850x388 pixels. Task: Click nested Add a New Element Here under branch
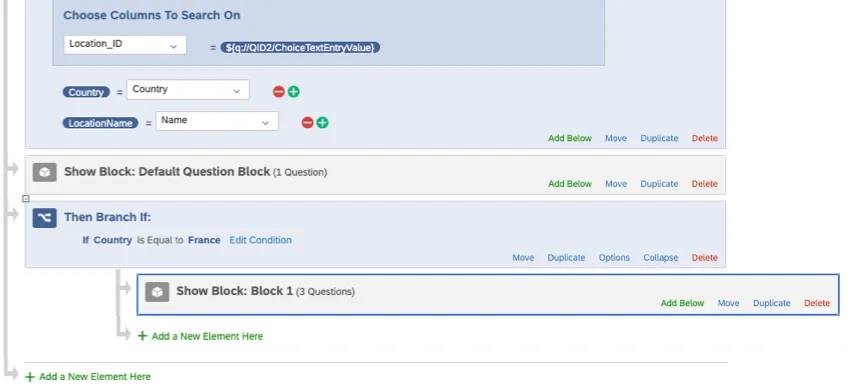point(207,336)
